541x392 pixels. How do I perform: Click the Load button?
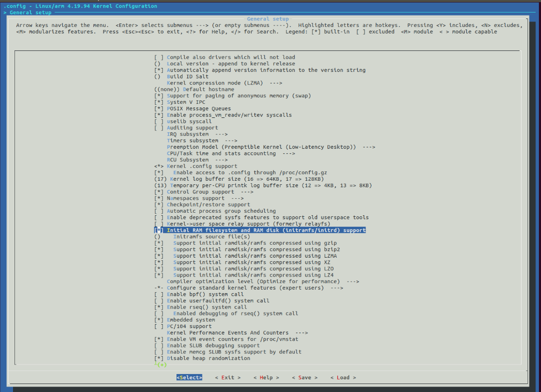(343, 378)
